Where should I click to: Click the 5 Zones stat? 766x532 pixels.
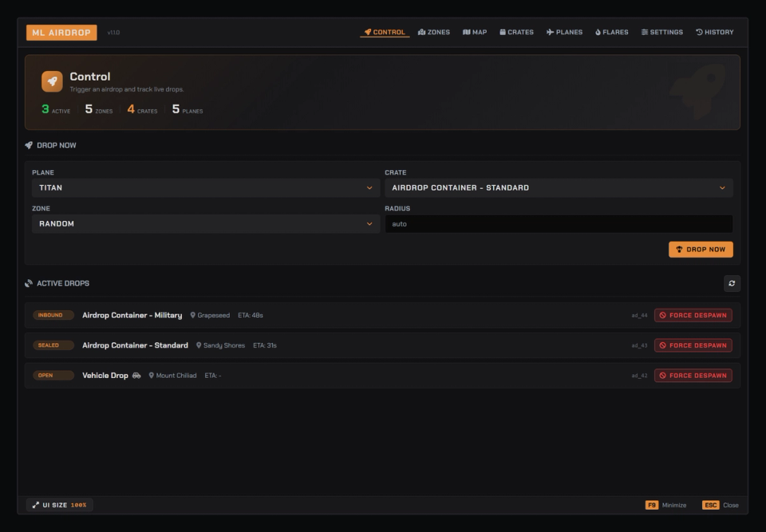coord(99,109)
